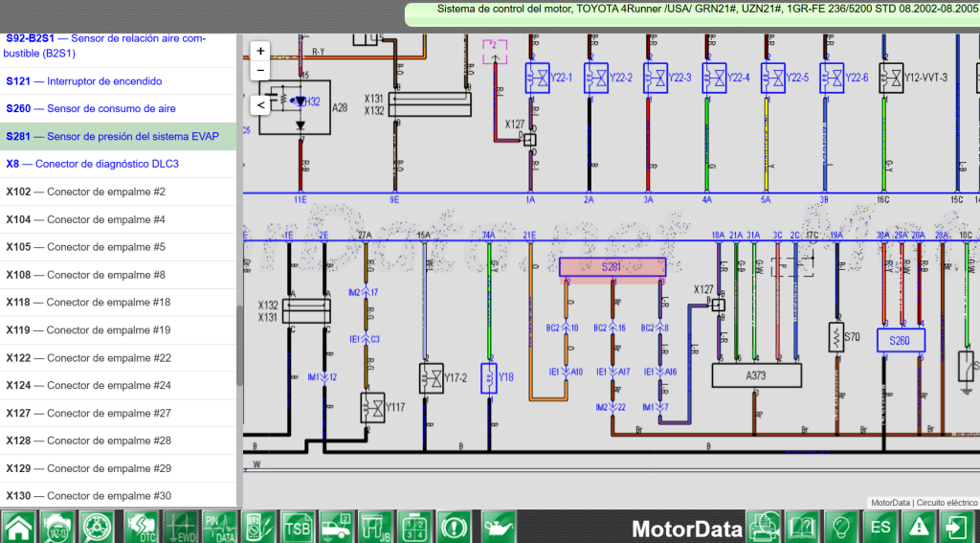The image size is (980, 543).
Task: Click the light bulb tips icon
Action: (x=840, y=527)
